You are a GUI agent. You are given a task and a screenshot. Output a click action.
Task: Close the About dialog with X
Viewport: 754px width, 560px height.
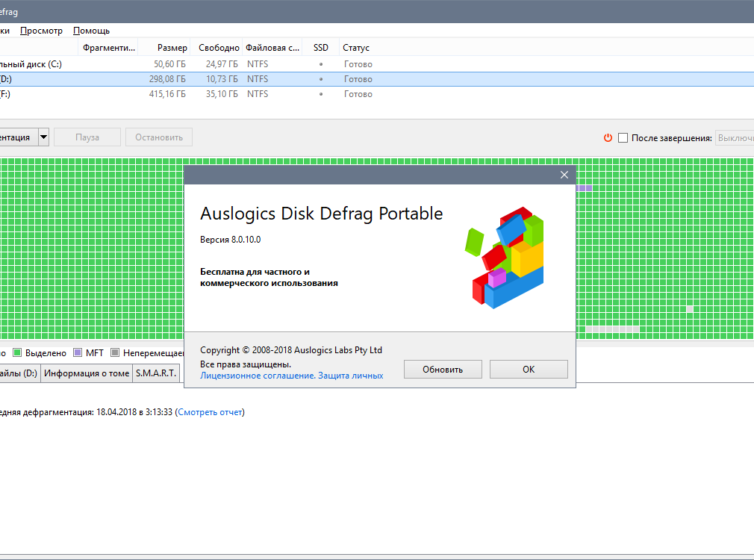[564, 175]
